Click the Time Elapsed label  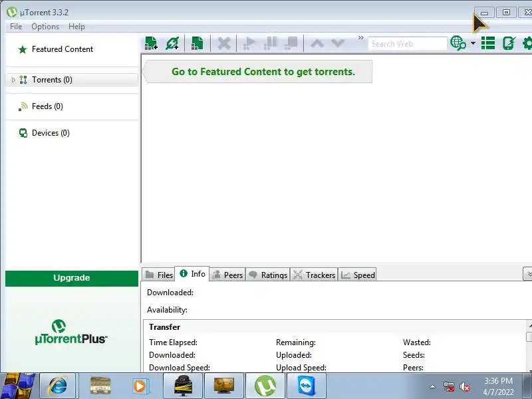(173, 342)
